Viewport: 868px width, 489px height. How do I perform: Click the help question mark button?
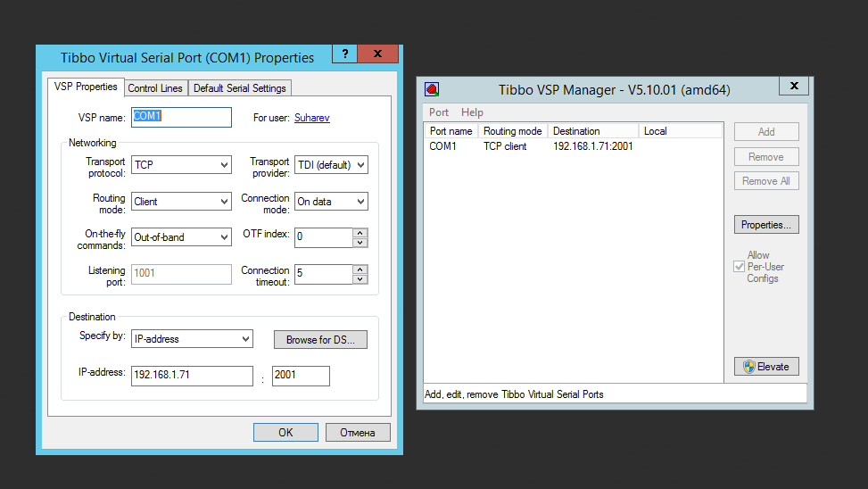coord(344,54)
